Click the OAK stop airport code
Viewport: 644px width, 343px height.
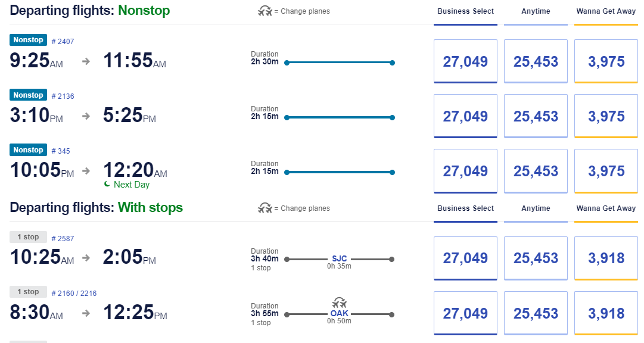tap(339, 313)
